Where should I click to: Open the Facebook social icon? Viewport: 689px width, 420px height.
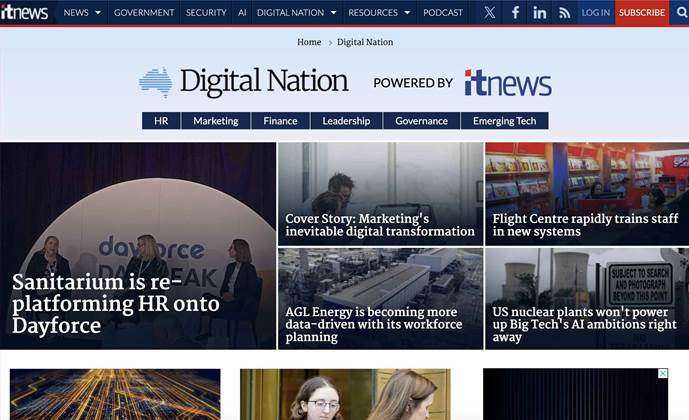point(515,12)
